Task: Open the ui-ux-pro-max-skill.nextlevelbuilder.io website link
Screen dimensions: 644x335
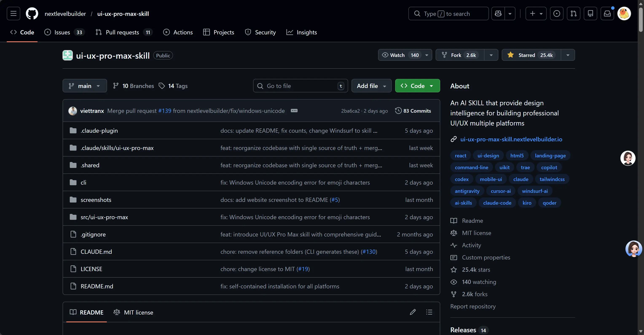Action: click(x=511, y=139)
